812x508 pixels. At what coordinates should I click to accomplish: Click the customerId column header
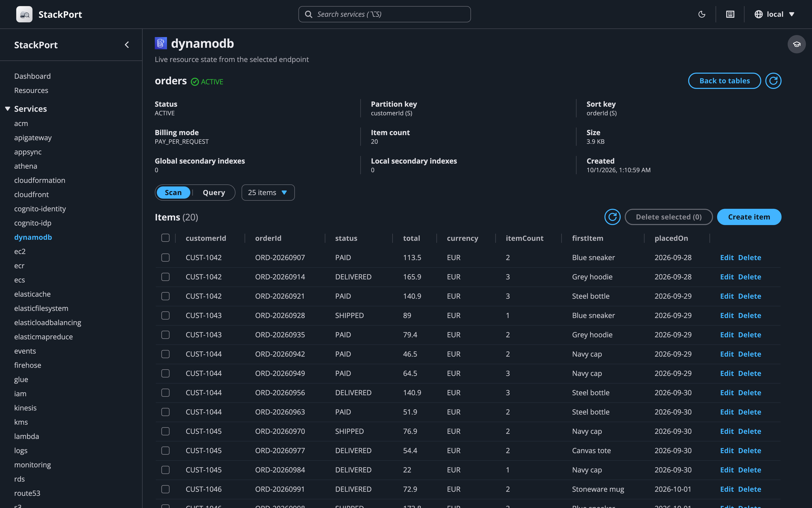point(206,238)
